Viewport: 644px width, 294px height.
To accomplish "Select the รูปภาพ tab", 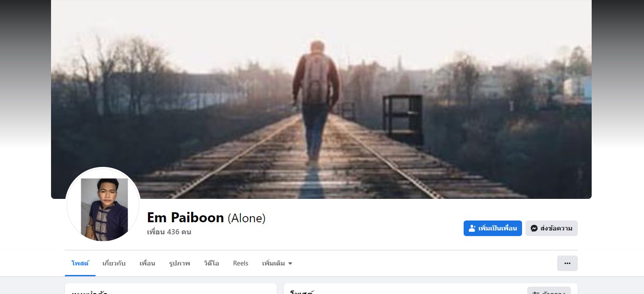I will click(x=179, y=263).
